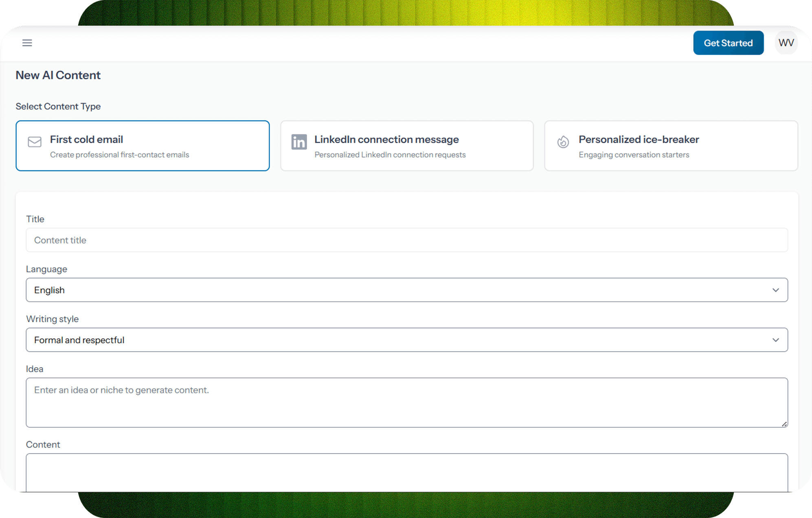Open the Formal and respectful select box
812x518 pixels.
pyautogui.click(x=366, y=340)
